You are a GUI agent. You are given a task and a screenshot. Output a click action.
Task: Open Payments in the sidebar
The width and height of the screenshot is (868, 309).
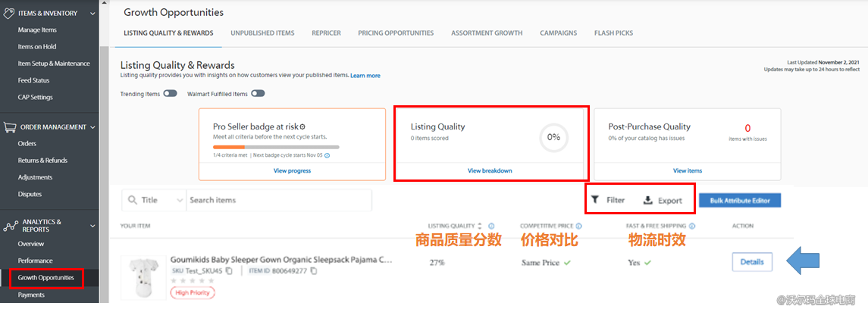click(x=31, y=295)
